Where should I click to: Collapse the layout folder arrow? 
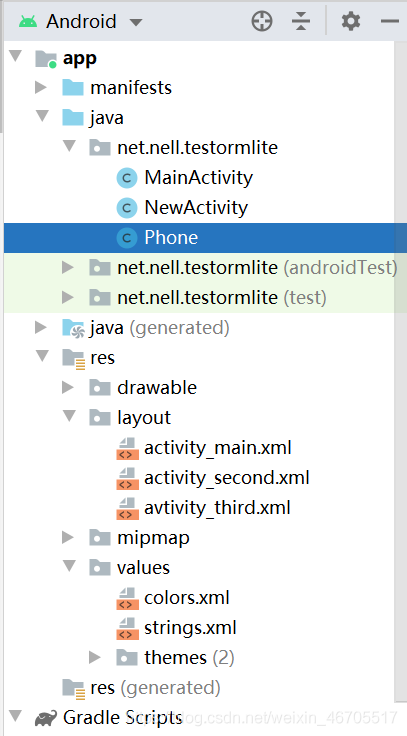pyautogui.click(x=69, y=416)
